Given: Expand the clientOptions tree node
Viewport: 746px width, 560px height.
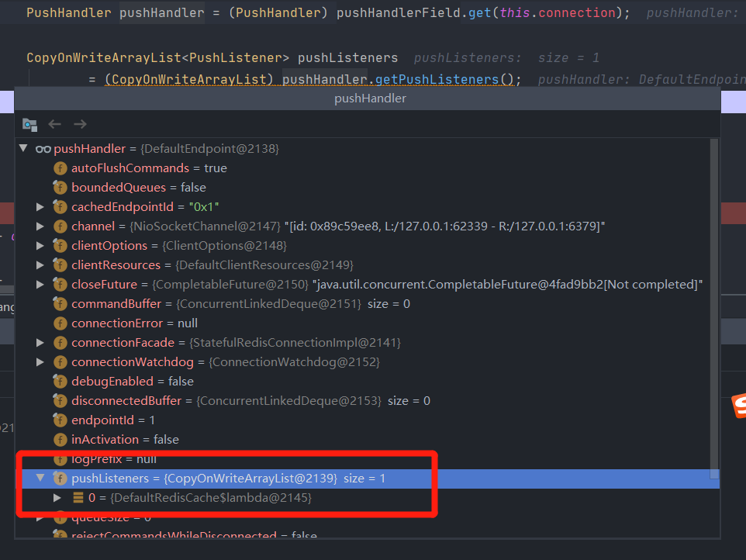Looking at the screenshot, I should pyautogui.click(x=40, y=245).
